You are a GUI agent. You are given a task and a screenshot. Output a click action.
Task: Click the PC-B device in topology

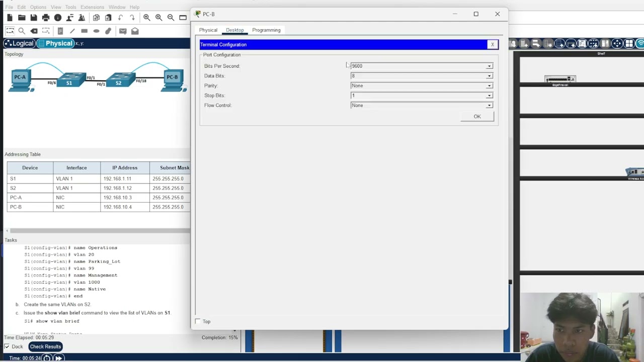(x=173, y=80)
